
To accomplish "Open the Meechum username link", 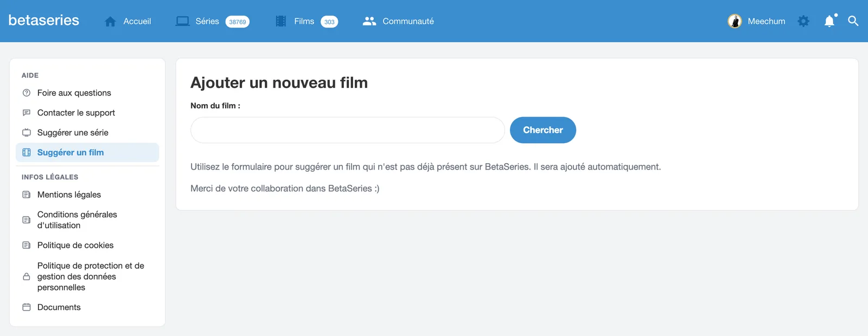I will pos(767,21).
